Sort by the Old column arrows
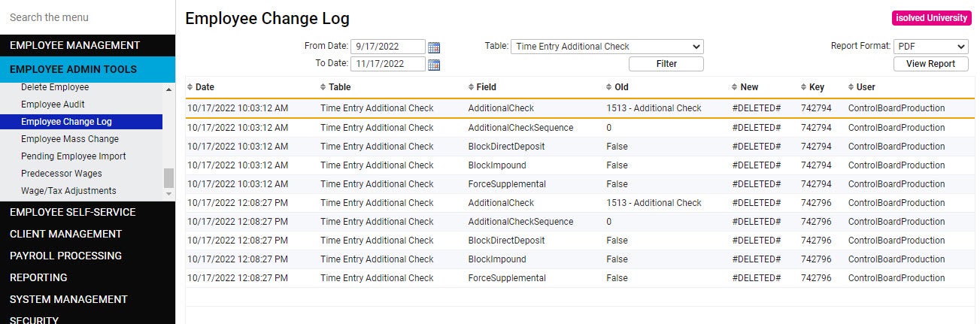Viewport: 980px width, 324px height. [x=609, y=87]
